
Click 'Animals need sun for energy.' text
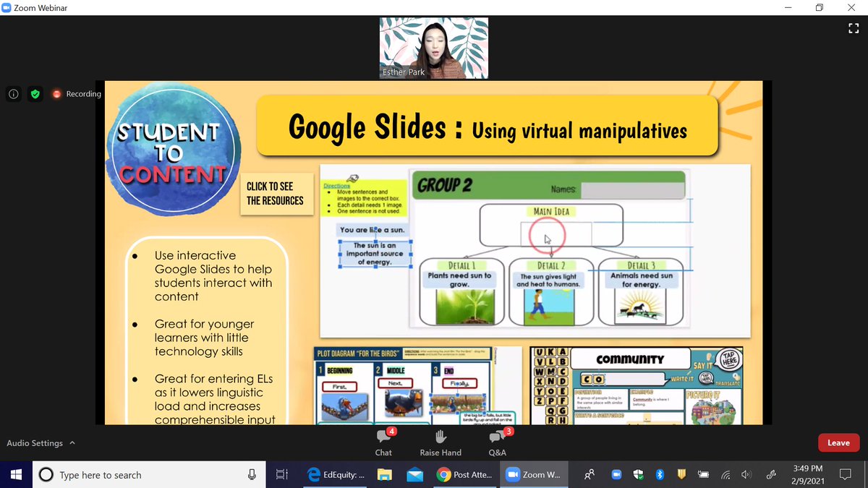click(x=641, y=280)
